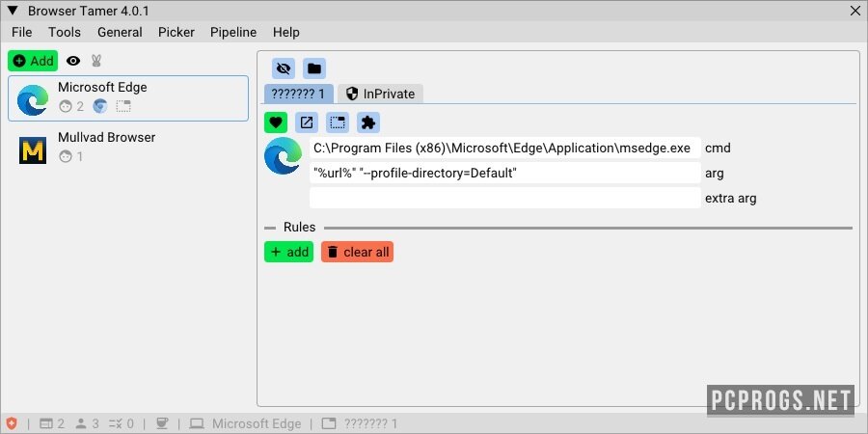Open the Pipeline menu
This screenshot has height=434, width=868.
point(233,32)
